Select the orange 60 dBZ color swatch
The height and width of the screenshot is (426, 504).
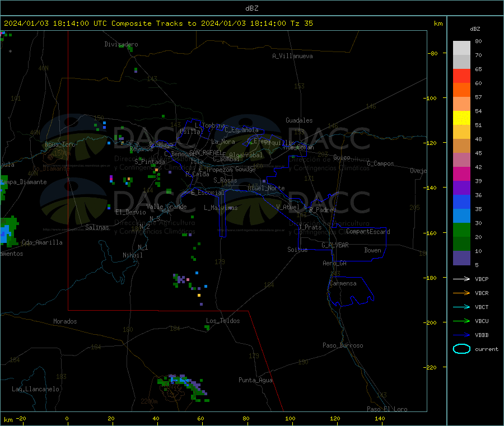click(461, 90)
